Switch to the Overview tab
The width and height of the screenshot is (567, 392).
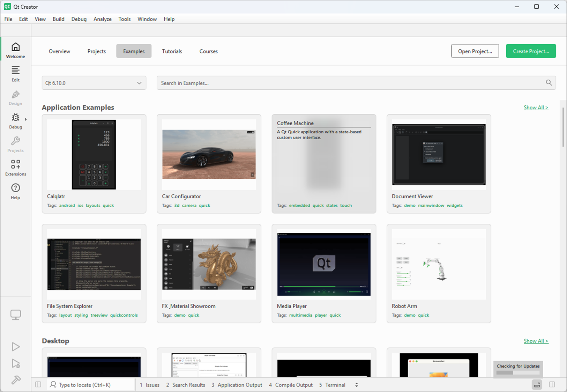coord(59,51)
